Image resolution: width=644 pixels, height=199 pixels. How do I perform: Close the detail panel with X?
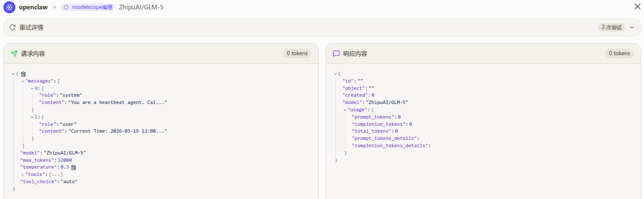(x=637, y=6)
